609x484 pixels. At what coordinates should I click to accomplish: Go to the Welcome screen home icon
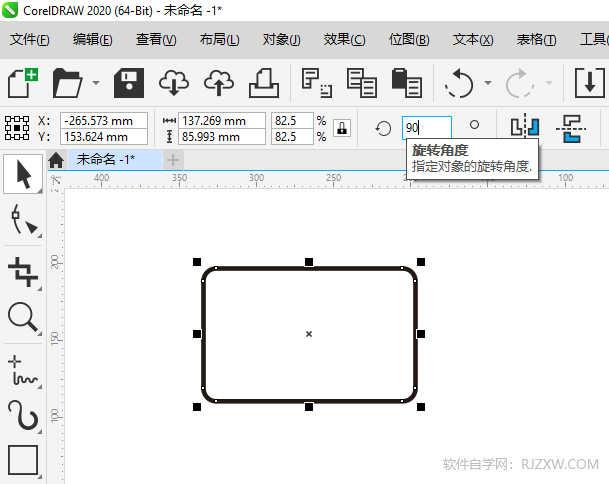coord(56,160)
